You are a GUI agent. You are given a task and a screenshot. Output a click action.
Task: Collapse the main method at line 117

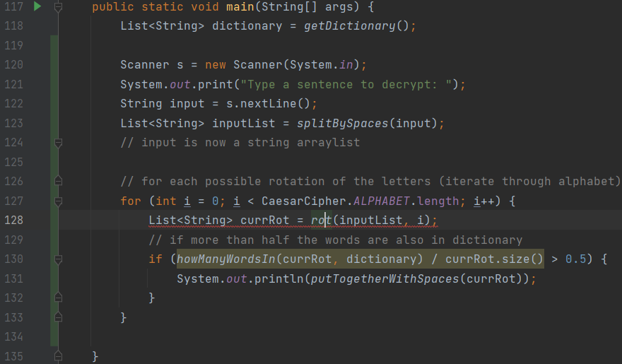[58, 7]
